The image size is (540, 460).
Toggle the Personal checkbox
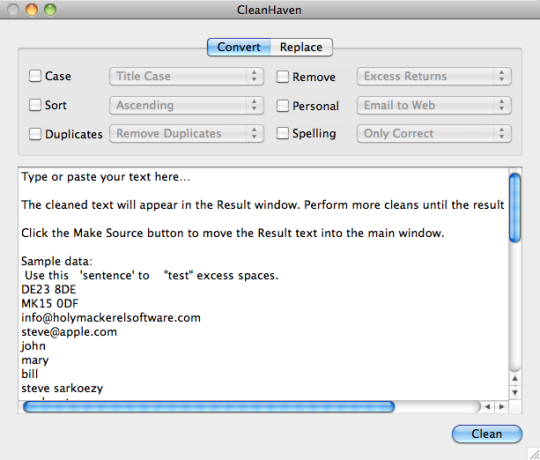pos(282,105)
